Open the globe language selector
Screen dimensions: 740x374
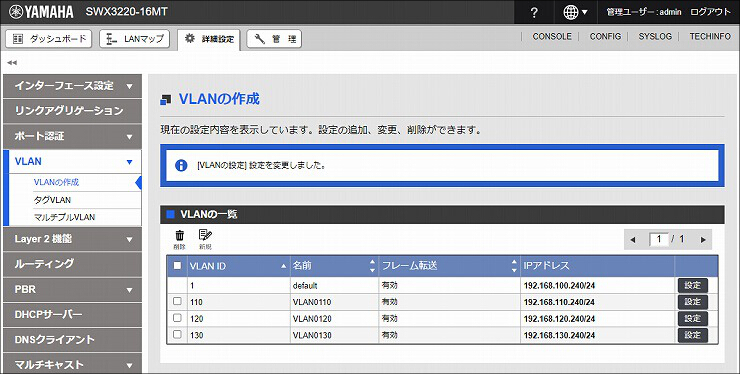(x=575, y=13)
